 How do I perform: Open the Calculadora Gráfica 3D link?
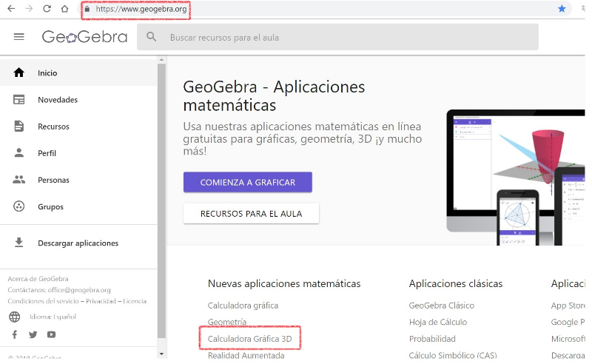click(249, 339)
